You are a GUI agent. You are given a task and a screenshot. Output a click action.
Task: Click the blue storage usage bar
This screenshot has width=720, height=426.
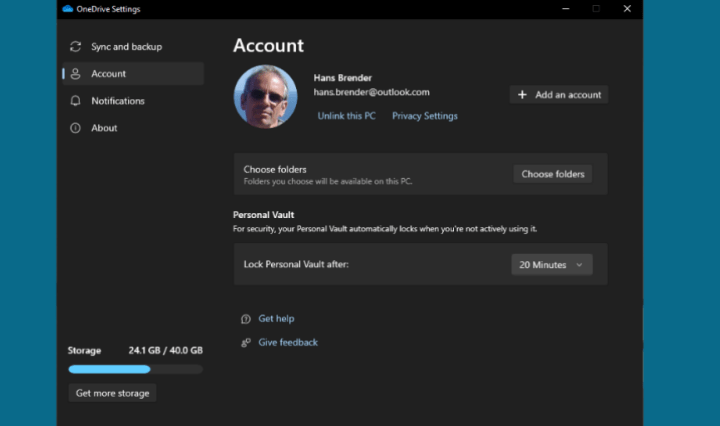click(110, 369)
